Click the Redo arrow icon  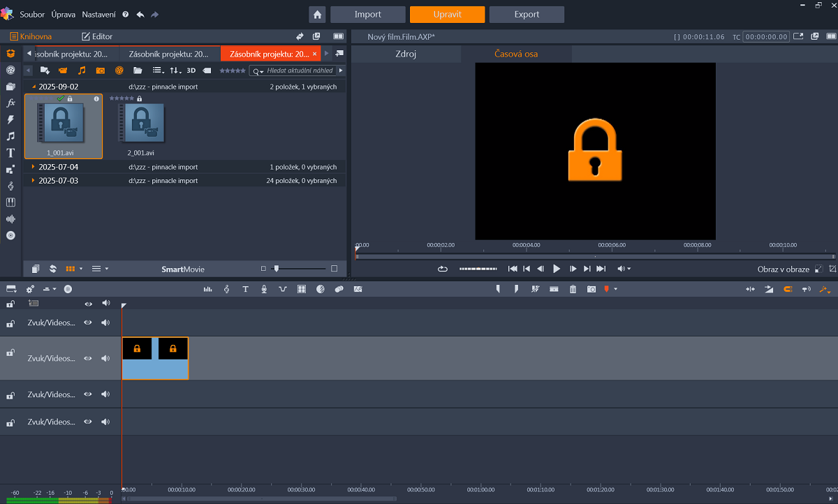point(154,15)
